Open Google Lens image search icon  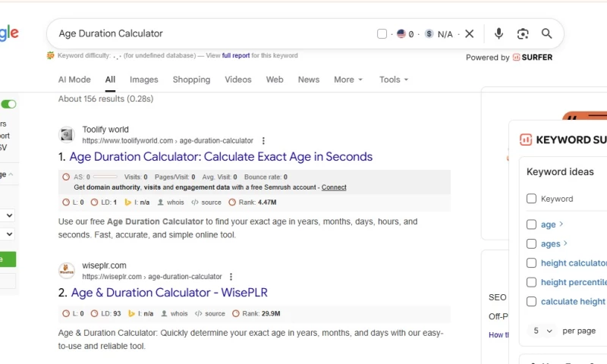click(x=523, y=33)
